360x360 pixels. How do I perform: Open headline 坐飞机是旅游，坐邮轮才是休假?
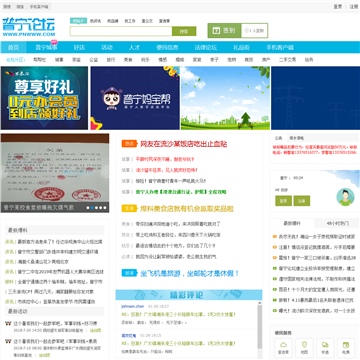coord(190,273)
